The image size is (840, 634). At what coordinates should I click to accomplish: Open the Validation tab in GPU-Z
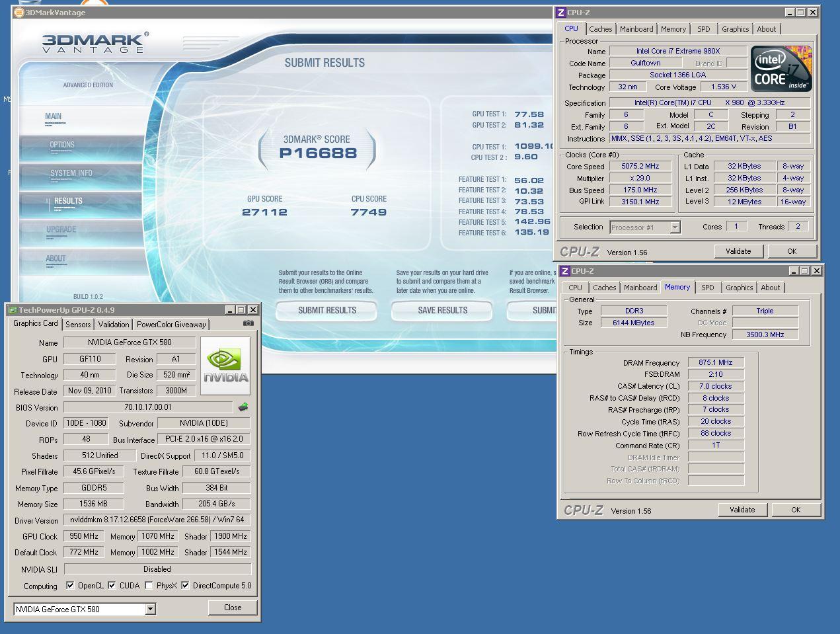114,325
